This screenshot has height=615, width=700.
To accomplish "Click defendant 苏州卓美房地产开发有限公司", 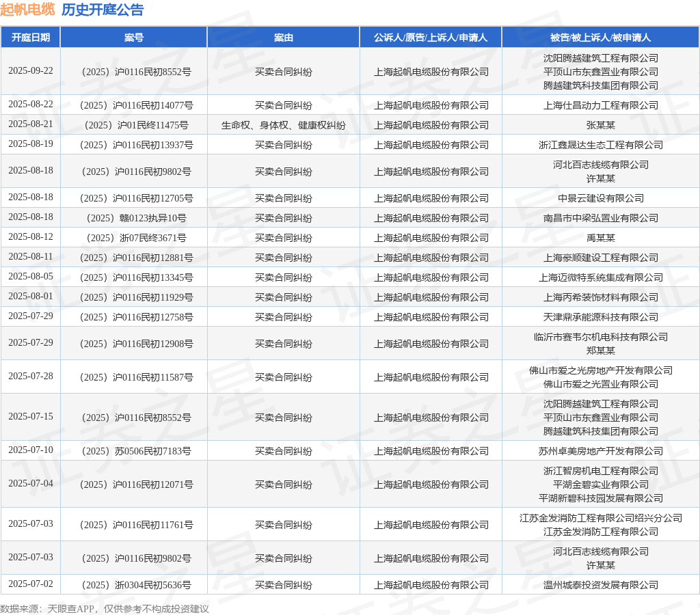I will [600, 451].
